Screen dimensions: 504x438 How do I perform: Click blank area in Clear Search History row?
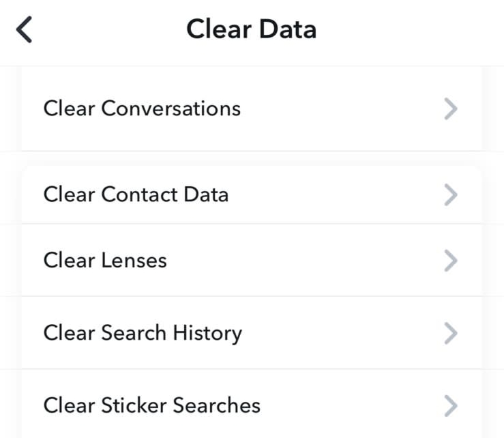341,333
